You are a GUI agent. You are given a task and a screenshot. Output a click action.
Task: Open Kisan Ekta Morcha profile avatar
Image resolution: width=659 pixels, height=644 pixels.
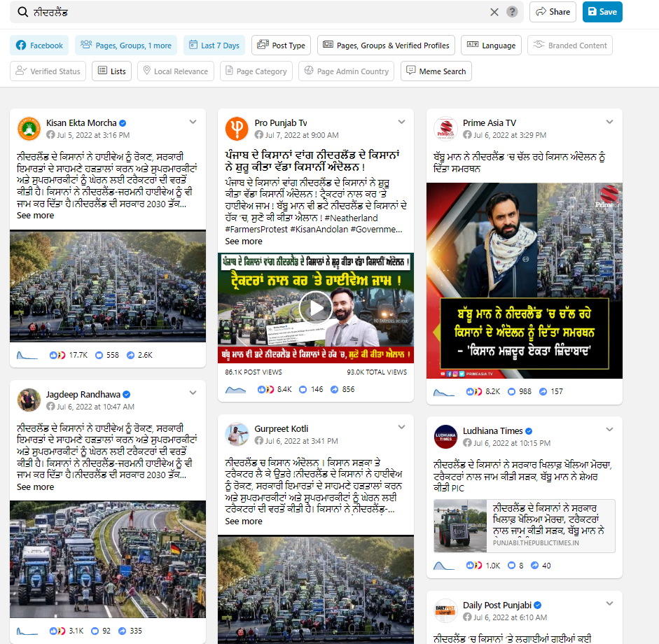pyautogui.click(x=29, y=129)
